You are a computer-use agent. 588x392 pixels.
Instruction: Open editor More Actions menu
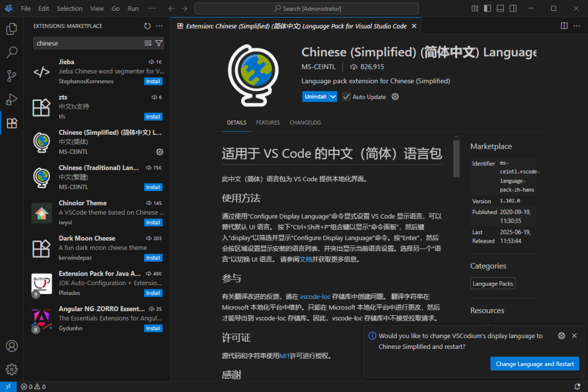[x=577, y=26]
